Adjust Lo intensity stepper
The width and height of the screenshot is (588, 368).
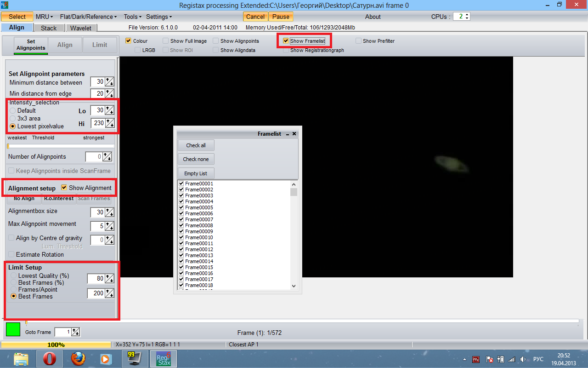point(109,110)
